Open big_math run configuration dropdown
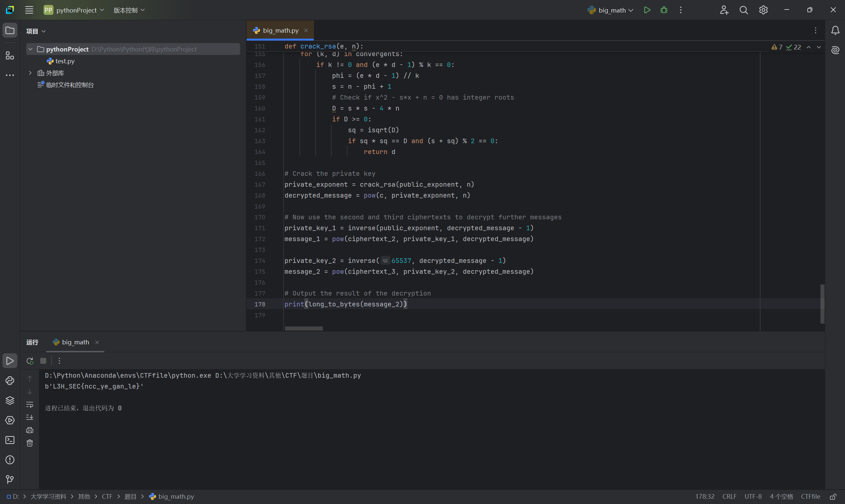This screenshot has width=845, height=504. pos(612,10)
